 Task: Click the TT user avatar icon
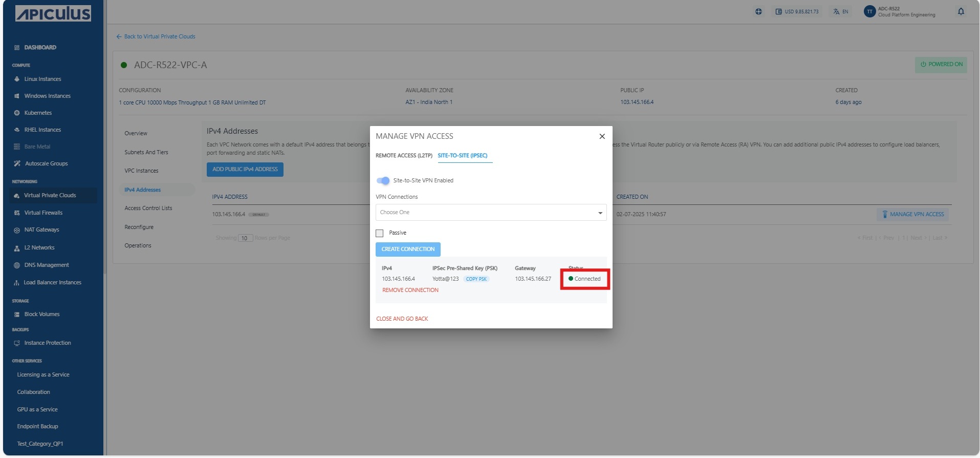pos(869,11)
